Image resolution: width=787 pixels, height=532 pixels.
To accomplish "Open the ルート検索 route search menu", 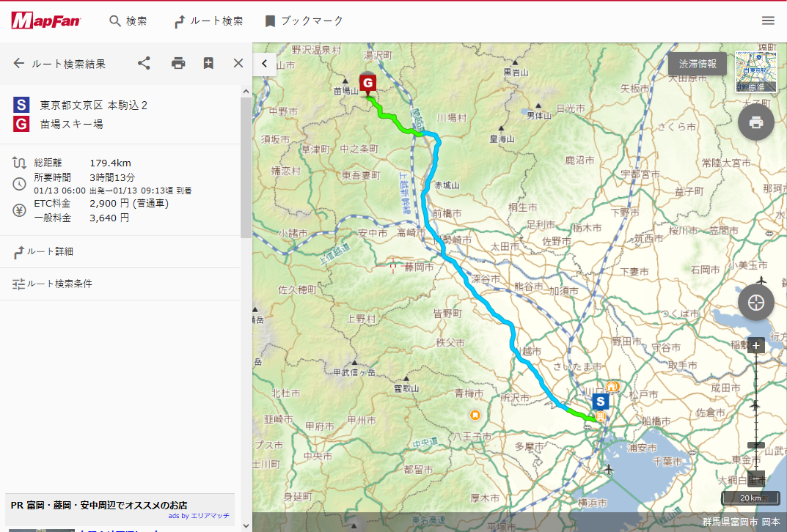I will click(208, 21).
